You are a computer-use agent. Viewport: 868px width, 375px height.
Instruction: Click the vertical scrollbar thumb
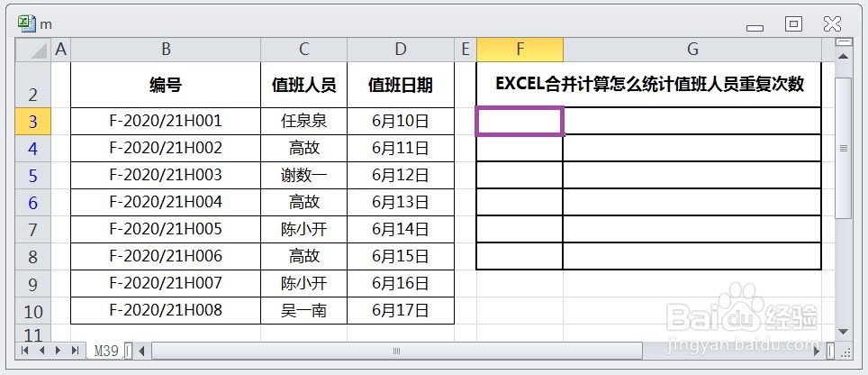coord(844,148)
